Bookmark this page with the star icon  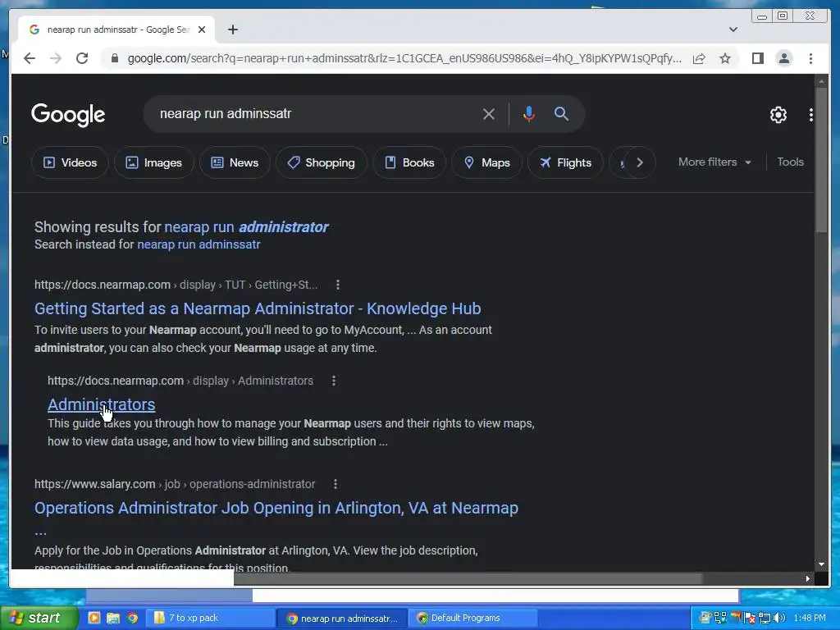click(725, 58)
